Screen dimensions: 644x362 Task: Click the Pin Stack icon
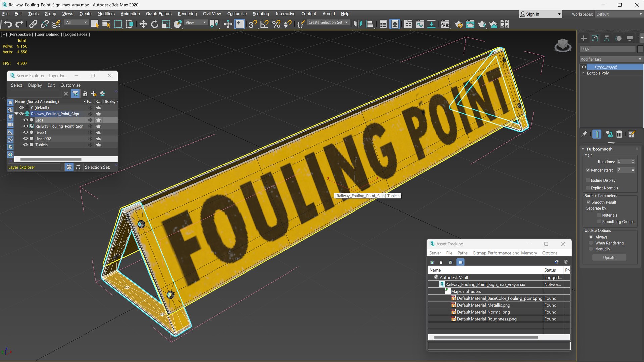[584, 134]
